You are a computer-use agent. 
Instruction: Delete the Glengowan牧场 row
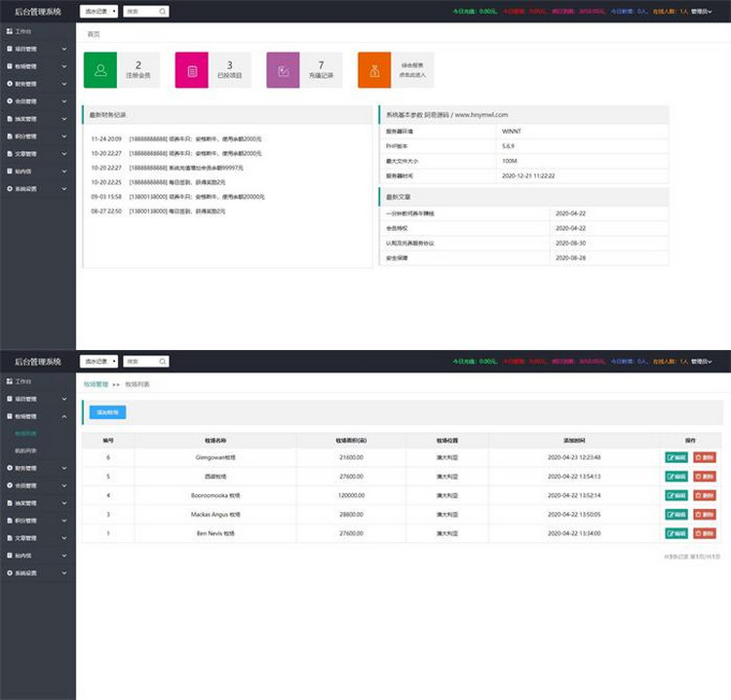(x=705, y=457)
